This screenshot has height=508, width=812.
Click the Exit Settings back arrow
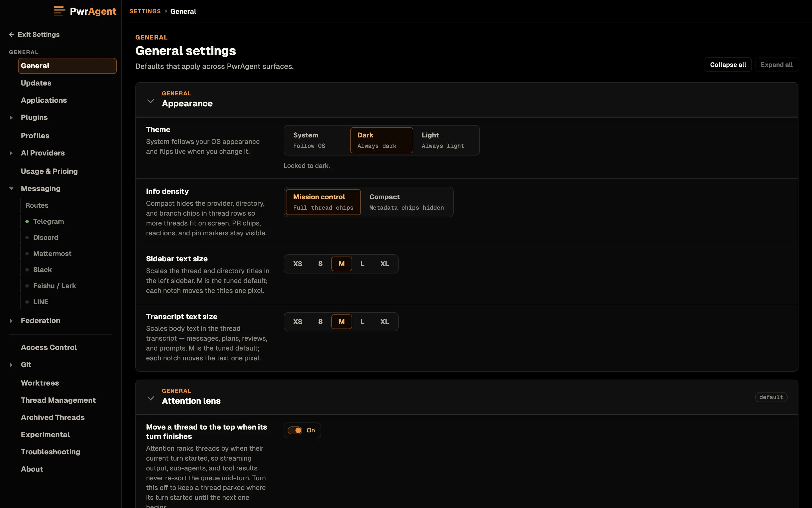tap(12, 35)
